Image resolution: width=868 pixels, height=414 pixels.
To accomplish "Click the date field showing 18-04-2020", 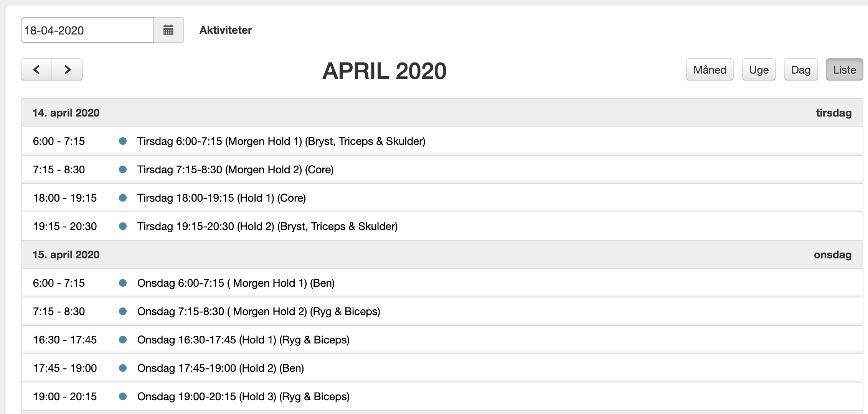I will [x=87, y=30].
